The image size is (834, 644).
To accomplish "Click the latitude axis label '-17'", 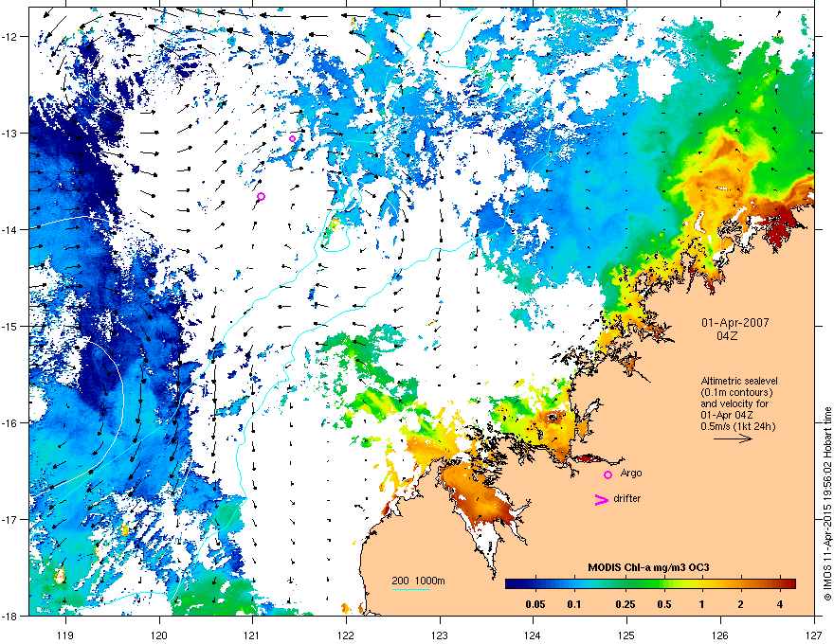I will (10, 519).
